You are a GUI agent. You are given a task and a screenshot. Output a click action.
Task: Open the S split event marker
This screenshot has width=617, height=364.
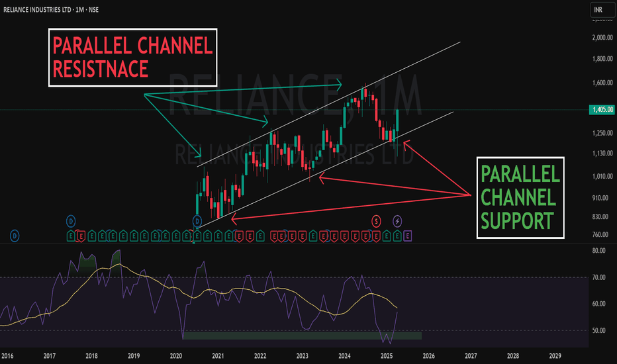[x=376, y=221]
